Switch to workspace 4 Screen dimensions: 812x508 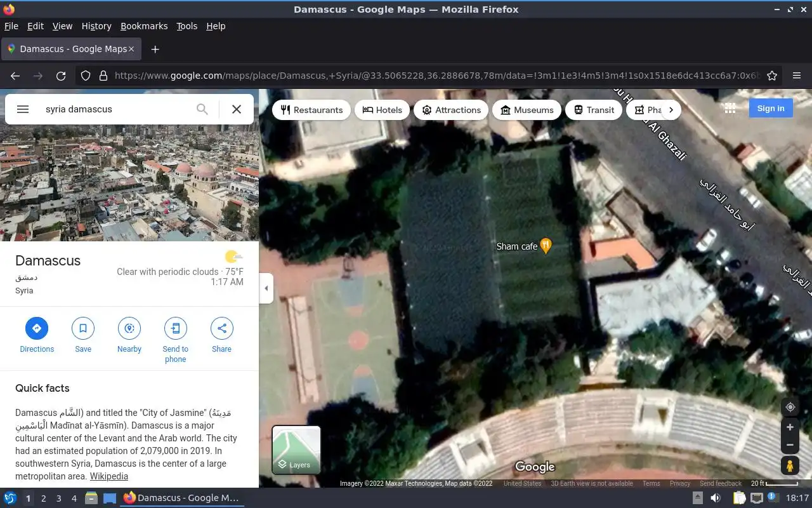click(74, 498)
